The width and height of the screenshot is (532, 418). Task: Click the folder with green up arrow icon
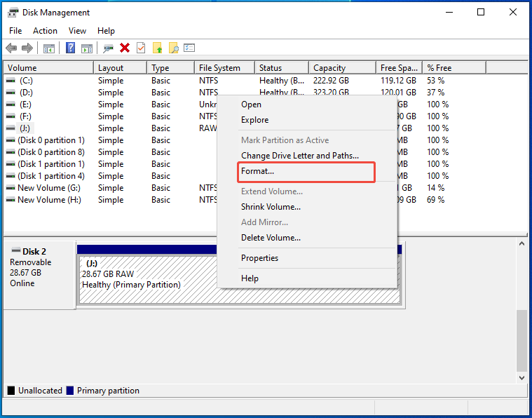(158, 48)
